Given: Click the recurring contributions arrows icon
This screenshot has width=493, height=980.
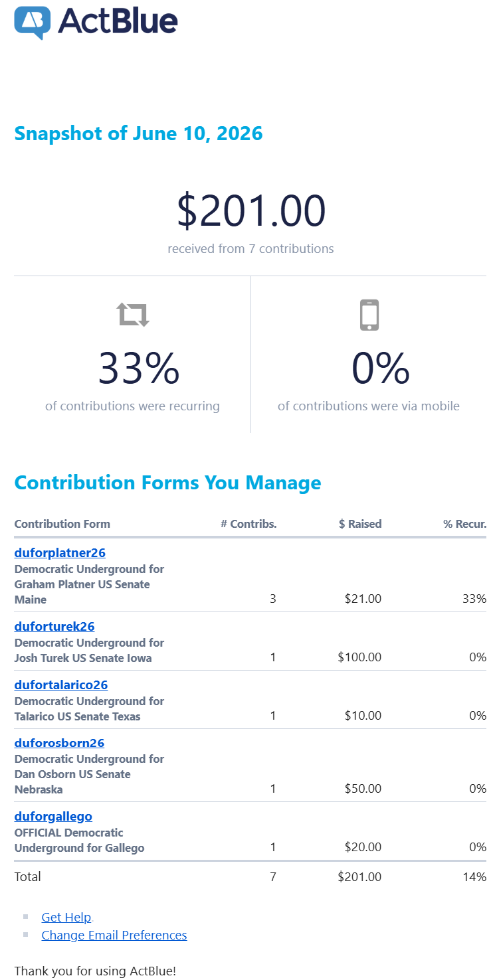Looking at the screenshot, I should coord(134,314).
